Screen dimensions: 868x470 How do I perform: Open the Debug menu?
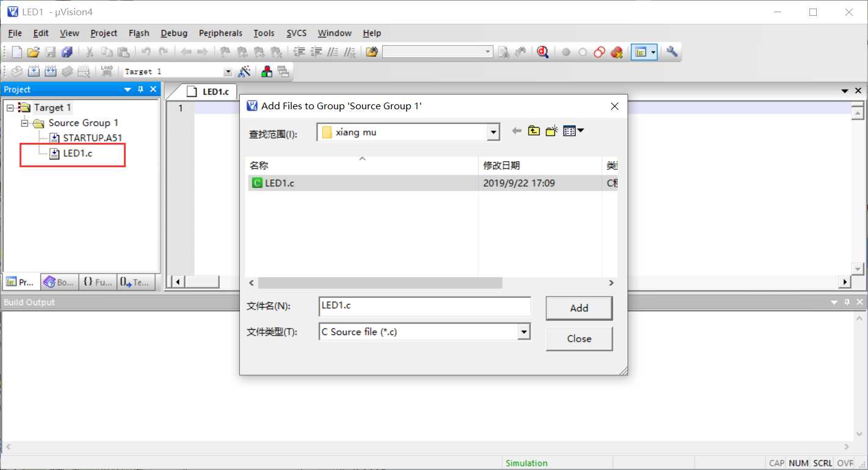[x=174, y=33]
